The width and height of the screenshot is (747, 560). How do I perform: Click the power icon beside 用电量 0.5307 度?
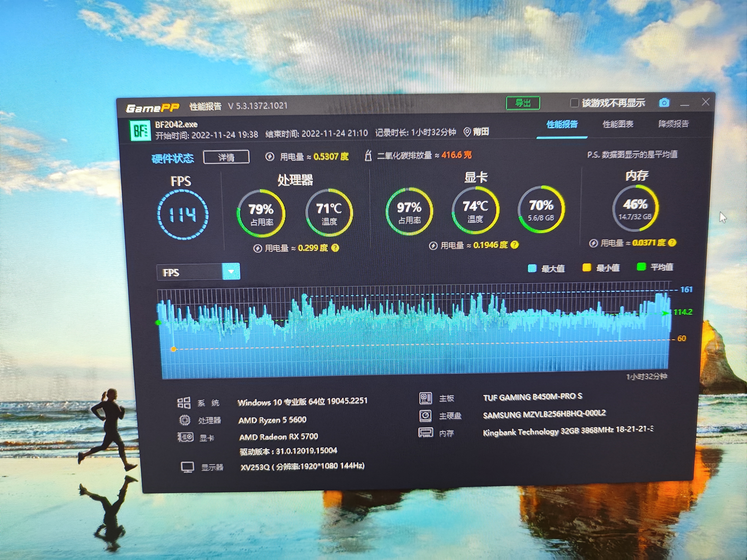pos(269,157)
